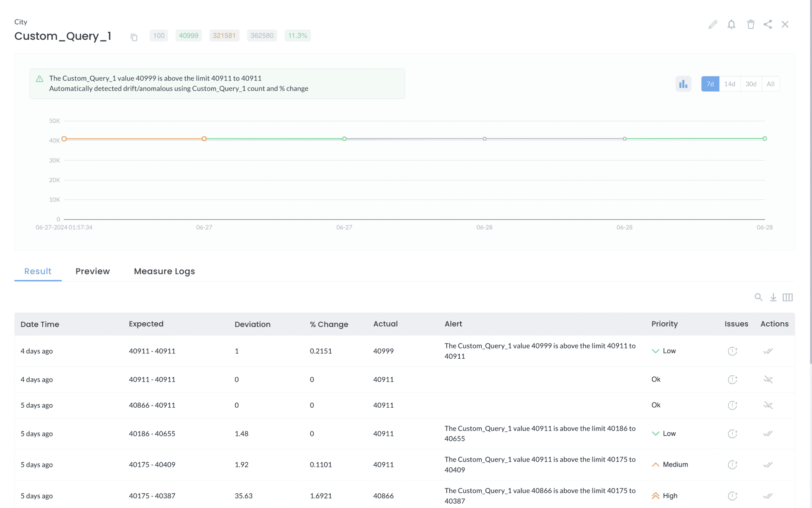Viewport: 812px width, 508px height.
Task: Expand the Low priority chevron on the 40999 row
Action: pyautogui.click(x=656, y=351)
